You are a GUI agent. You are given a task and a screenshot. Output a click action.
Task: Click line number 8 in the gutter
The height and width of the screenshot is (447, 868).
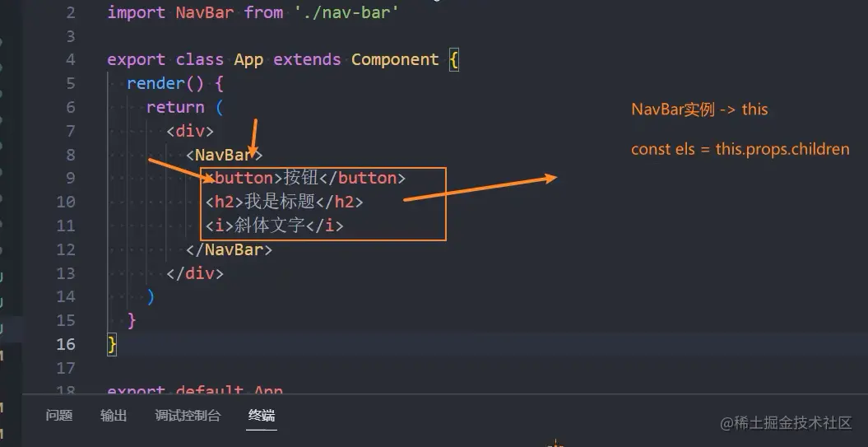[70, 155]
